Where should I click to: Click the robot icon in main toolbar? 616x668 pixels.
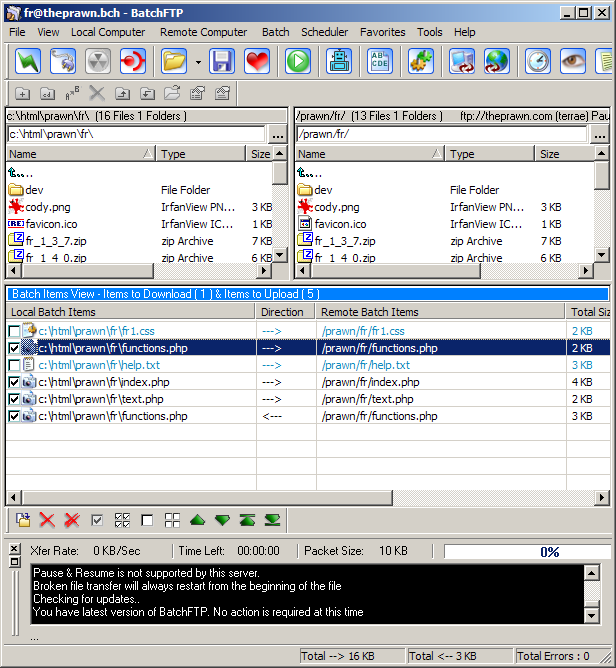pyautogui.click(x=341, y=61)
